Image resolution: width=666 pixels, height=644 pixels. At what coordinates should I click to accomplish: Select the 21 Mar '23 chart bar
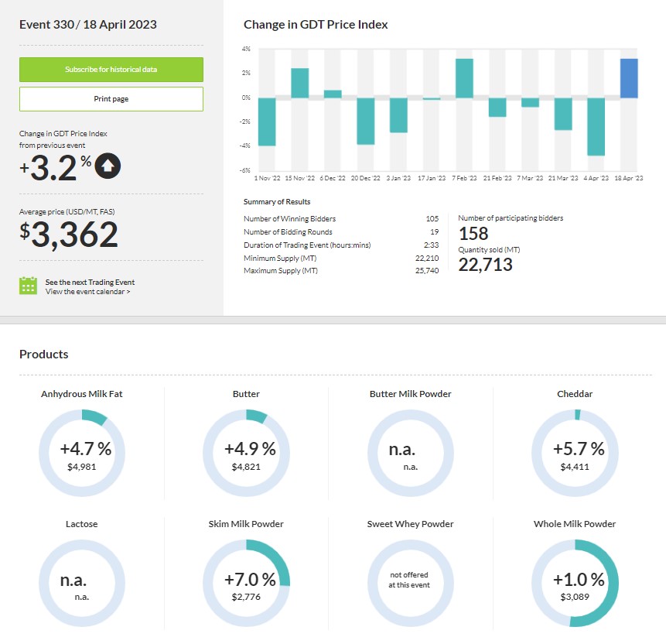click(563, 114)
